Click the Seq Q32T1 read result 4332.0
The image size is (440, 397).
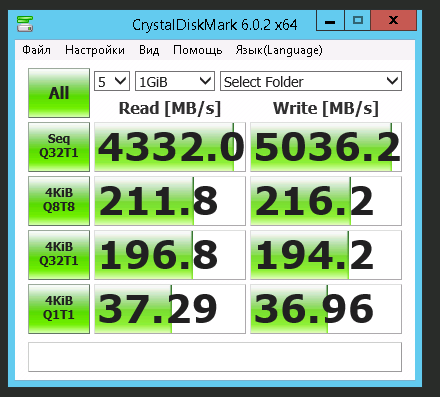pyautogui.click(x=170, y=147)
